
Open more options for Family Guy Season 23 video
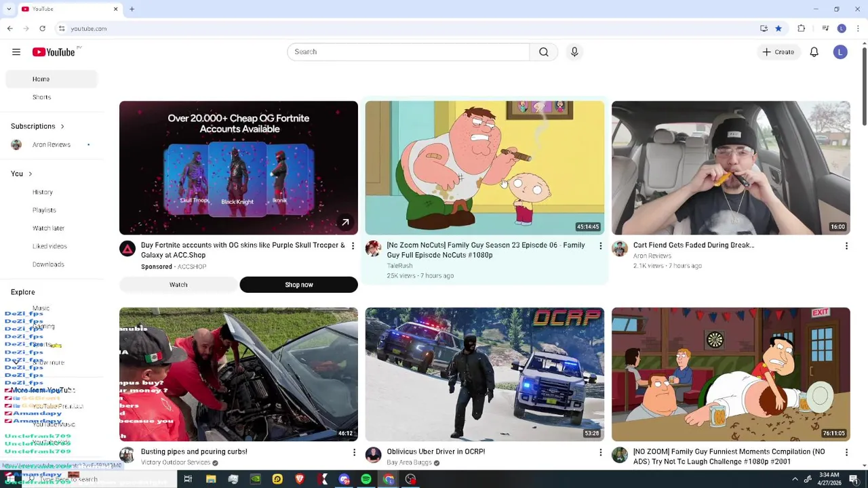click(x=600, y=246)
